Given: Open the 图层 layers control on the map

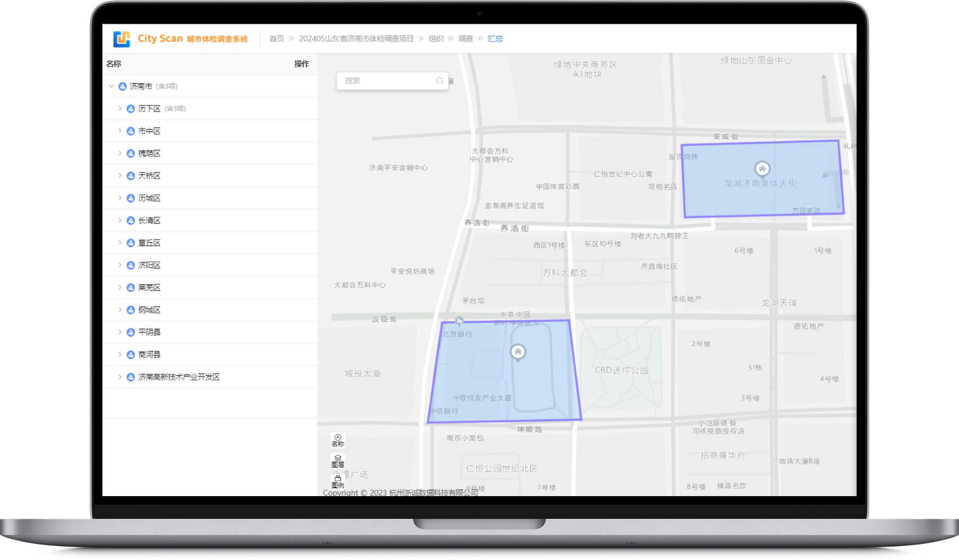Looking at the screenshot, I should pos(338,461).
